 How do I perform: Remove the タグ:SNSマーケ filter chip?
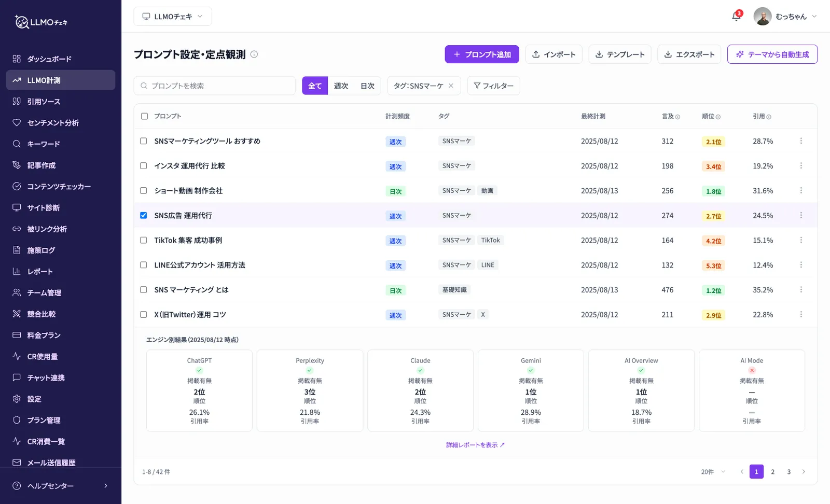click(x=451, y=86)
